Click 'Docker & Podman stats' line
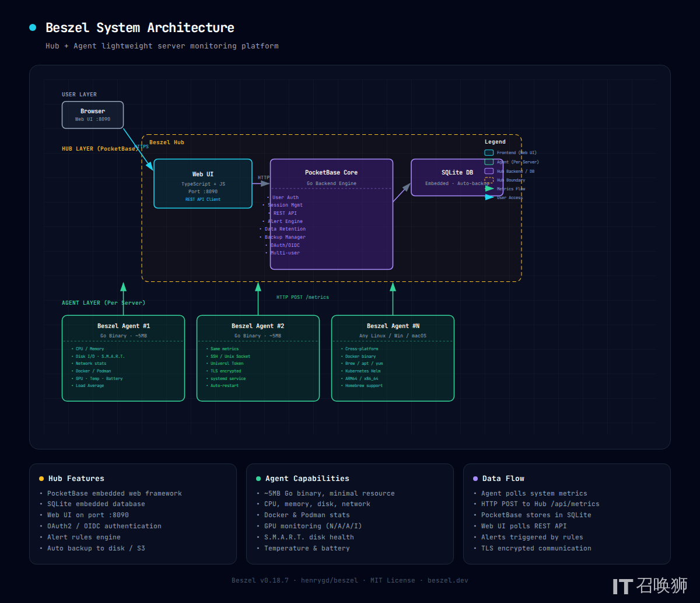This screenshot has width=700, height=603. tap(307, 515)
